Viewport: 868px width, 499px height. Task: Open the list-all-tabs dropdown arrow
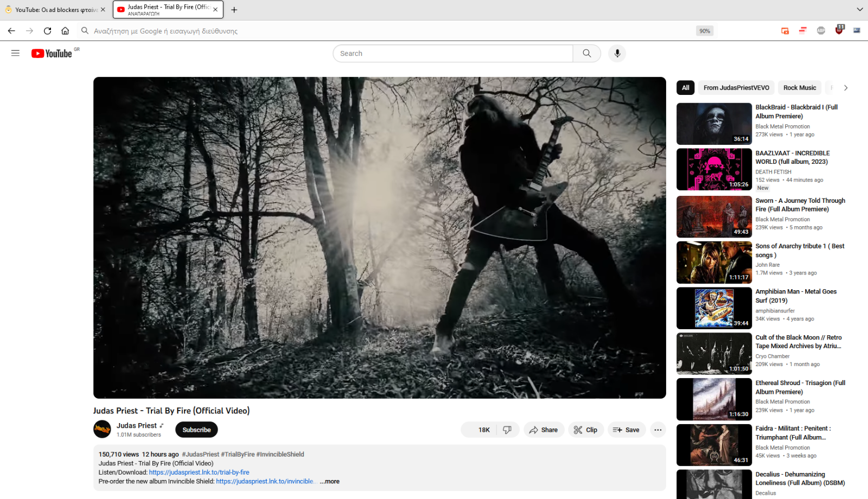(860, 9)
